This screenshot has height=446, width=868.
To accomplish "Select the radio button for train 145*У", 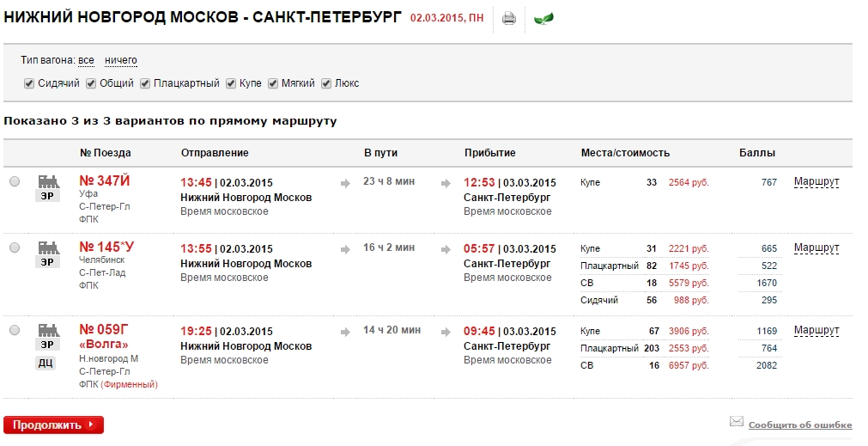I will point(15,247).
